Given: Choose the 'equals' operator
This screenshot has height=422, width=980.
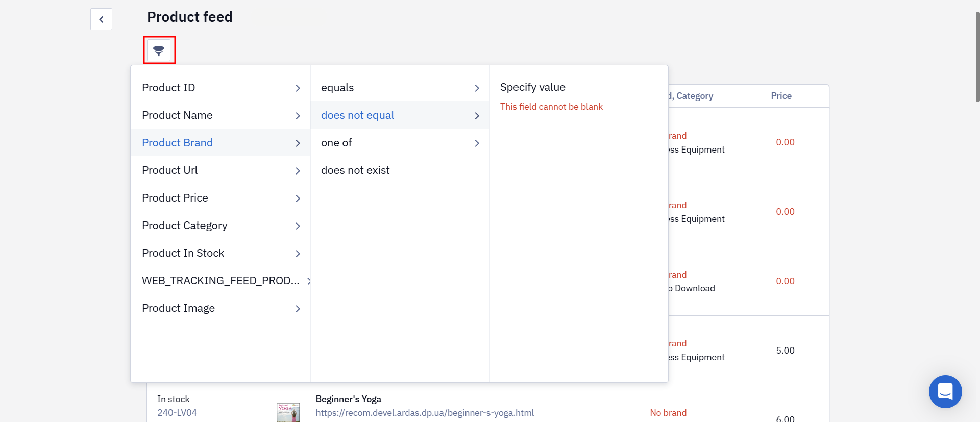Looking at the screenshot, I should pyautogui.click(x=400, y=88).
